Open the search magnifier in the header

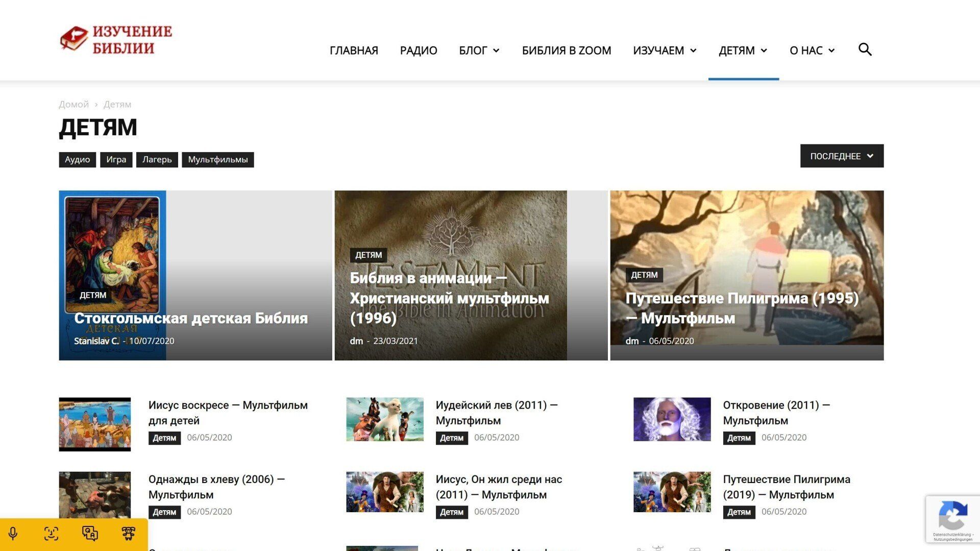click(865, 50)
